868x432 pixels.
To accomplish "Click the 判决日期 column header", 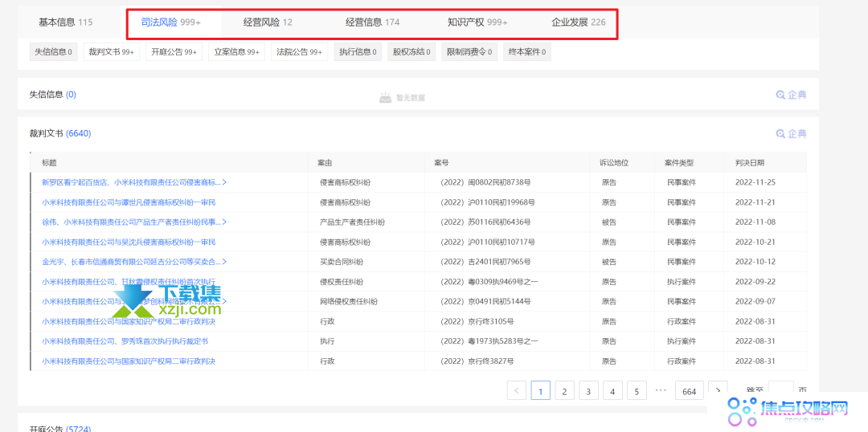I will 750,163.
